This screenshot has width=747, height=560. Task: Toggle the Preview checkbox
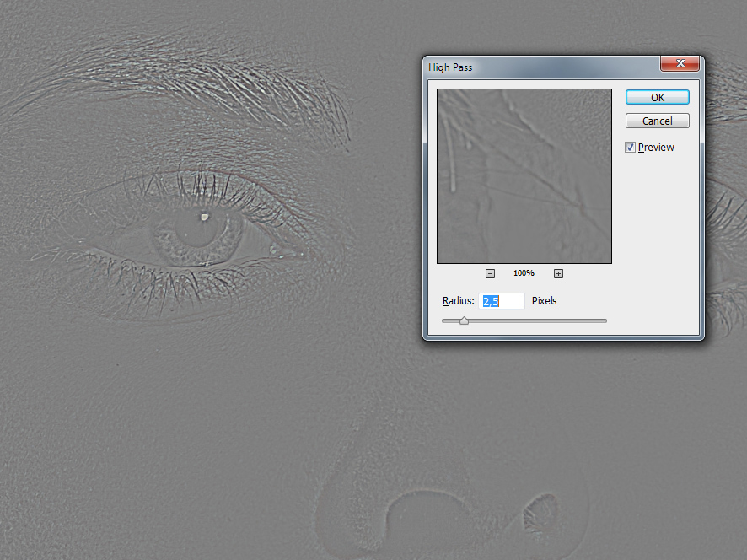[630, 148]
